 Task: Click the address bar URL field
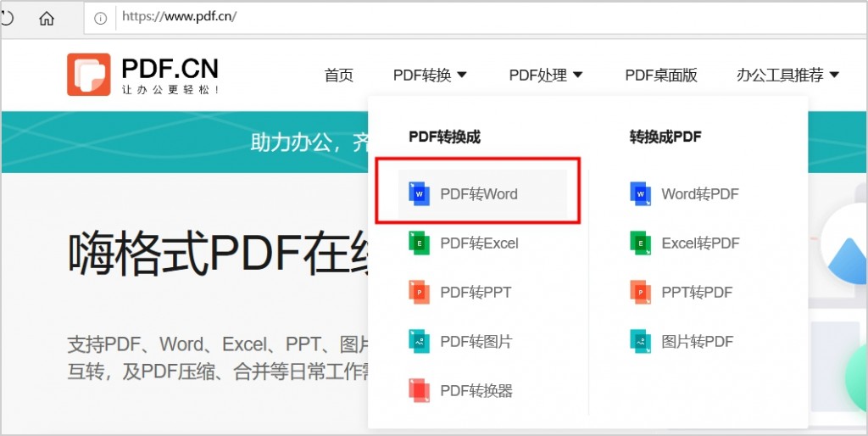pyautogui.click(x=476, y=17)
